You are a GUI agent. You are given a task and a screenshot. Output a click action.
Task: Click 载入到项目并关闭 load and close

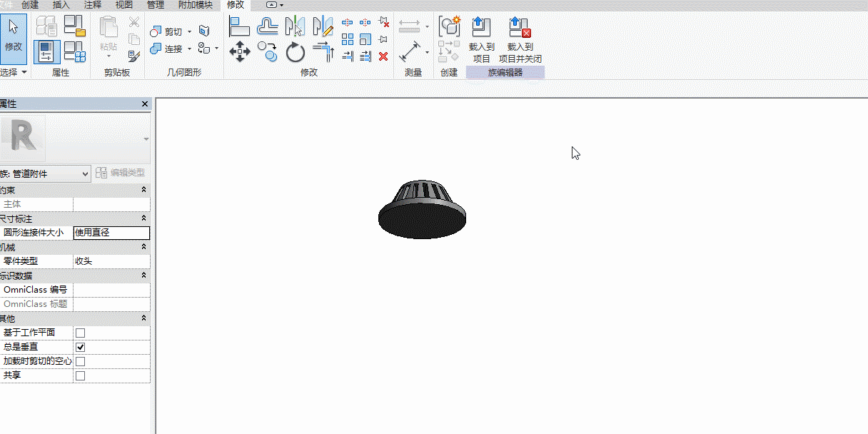(x=520, y=40)
